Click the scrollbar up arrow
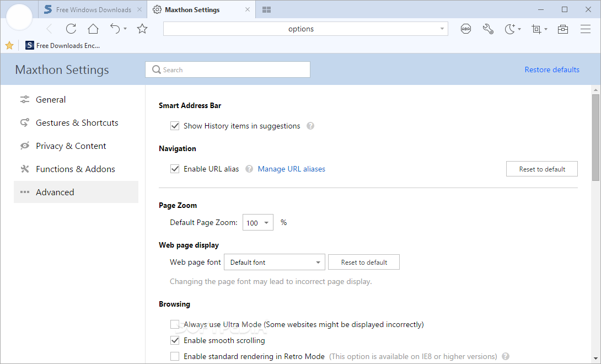Screen dimensions: 601x364 click(x=595, y=90)
